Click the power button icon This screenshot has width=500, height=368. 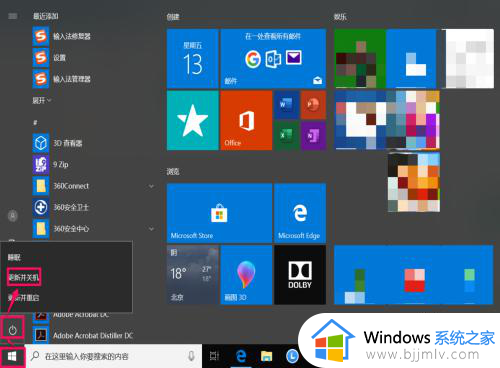click(x=12, y=330)
